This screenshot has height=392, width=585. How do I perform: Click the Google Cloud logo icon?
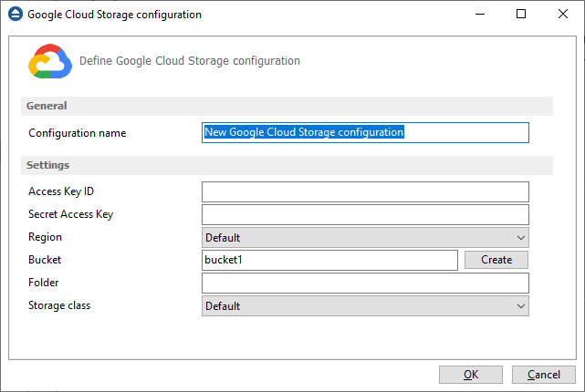(50, 61)
